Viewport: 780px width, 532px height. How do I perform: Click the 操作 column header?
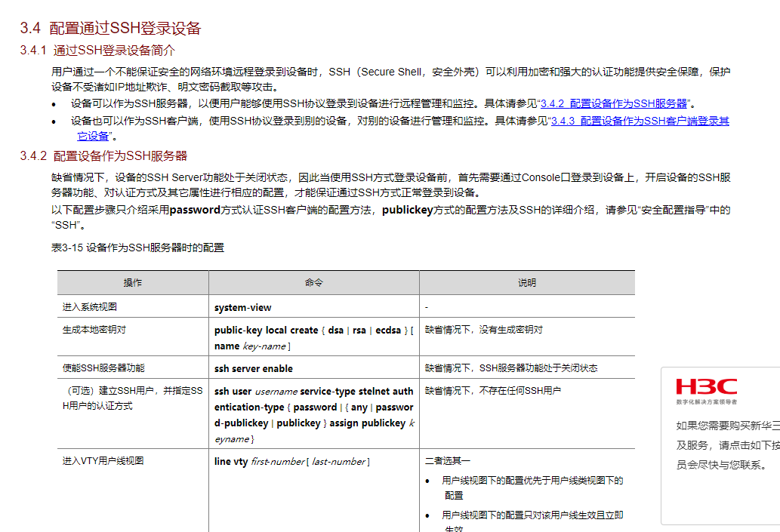133,282
